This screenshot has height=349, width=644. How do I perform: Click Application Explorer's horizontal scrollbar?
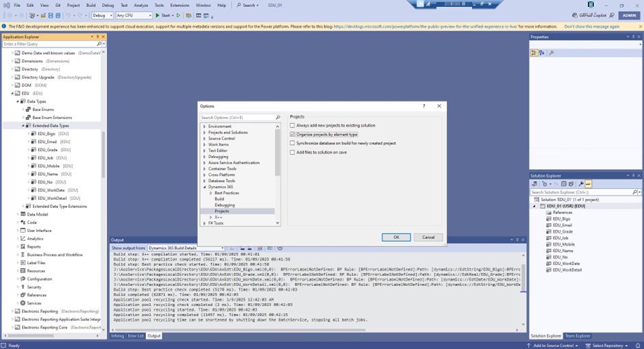tap(29, 335)
